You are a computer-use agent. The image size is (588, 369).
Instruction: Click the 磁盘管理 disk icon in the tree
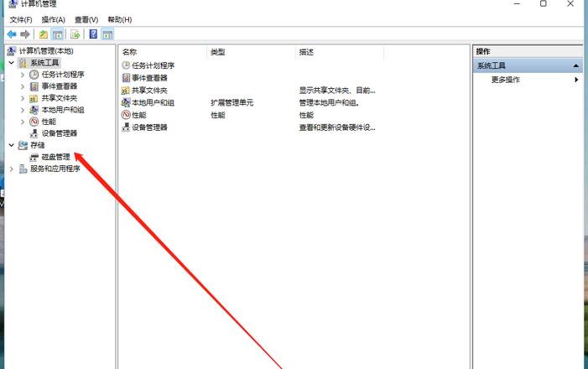click(x=34, y=157)
